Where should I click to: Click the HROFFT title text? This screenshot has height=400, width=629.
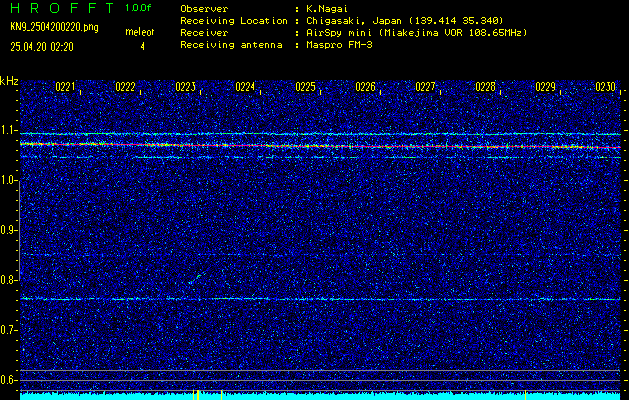62,8
